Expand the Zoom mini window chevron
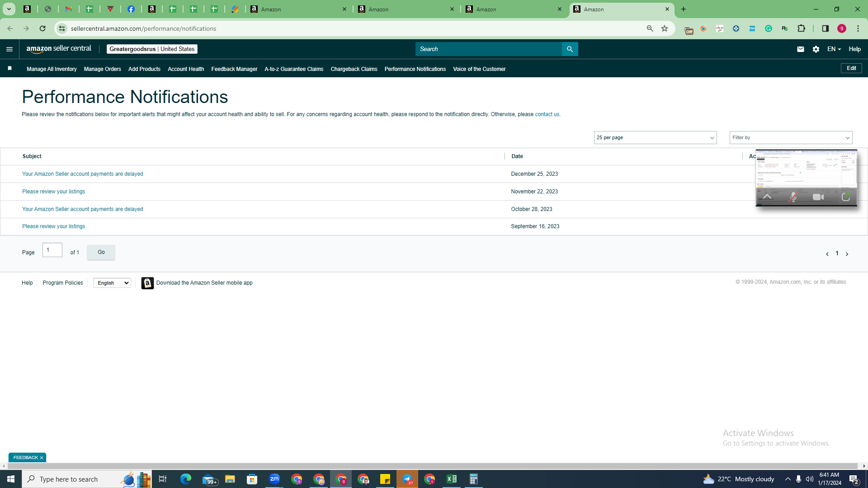 pos(767,197)
